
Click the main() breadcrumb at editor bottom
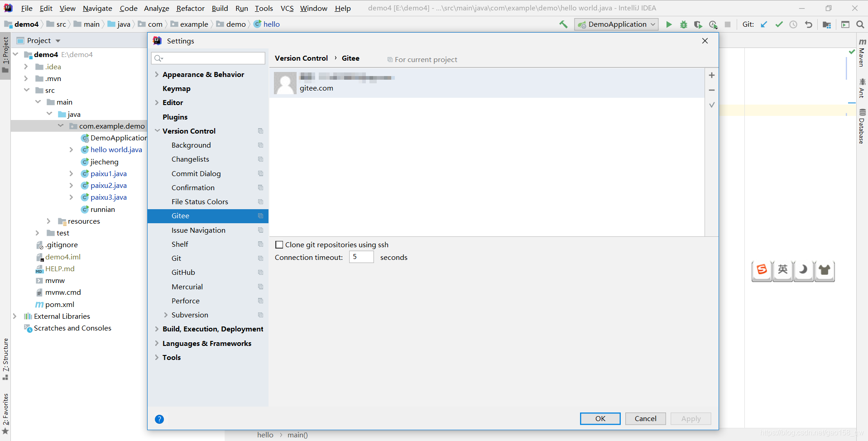pos(297,435)
